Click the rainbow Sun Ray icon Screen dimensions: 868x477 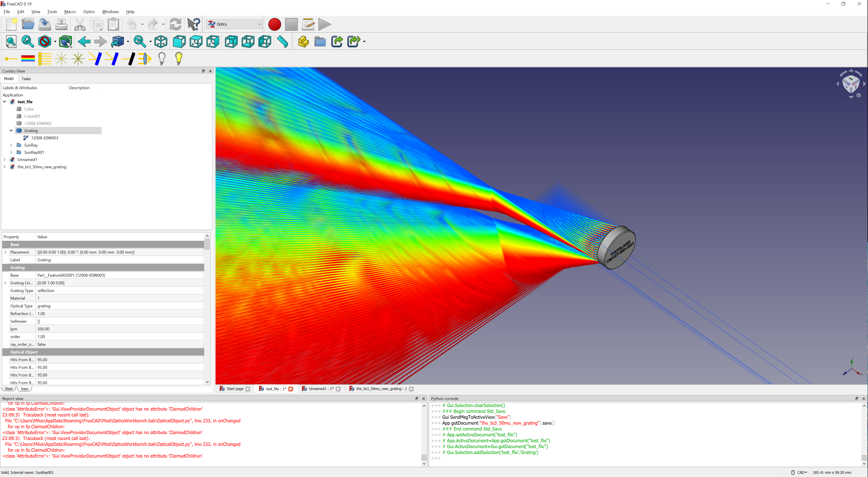pos(28,59)
